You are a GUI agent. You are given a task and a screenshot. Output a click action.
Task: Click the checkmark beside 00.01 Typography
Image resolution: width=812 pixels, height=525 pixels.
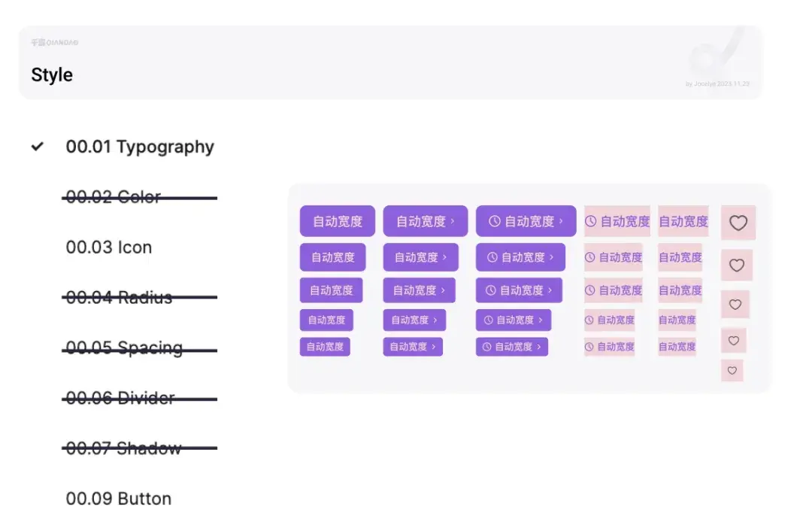point(38,147)
